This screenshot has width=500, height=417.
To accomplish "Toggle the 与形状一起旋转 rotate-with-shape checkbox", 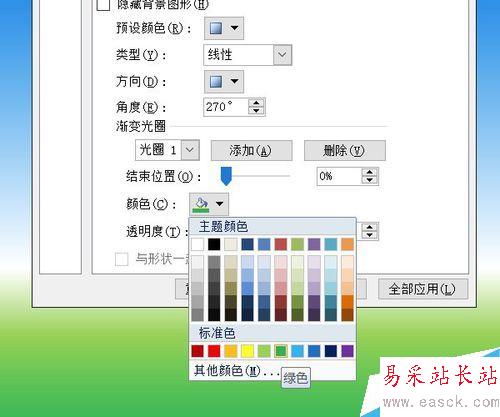I will click(x=121, y=259).
